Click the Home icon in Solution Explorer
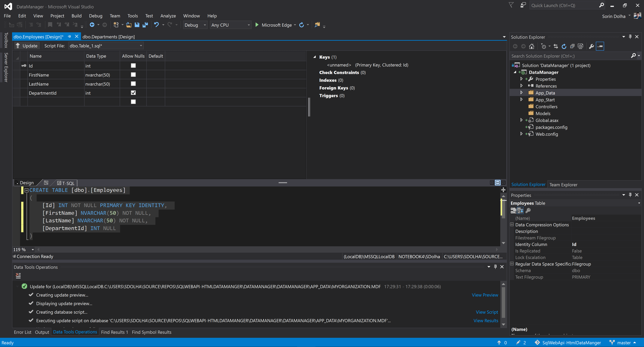This screenshot has height=347, width=644. pyautogui.click(x=531, y=46)
